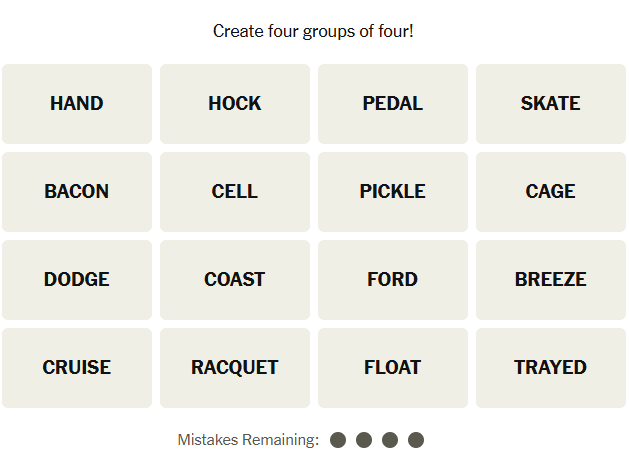Screen dimensions: 629x456
Task: Select the CAGE word tile
Action: [x=551, y=192]
